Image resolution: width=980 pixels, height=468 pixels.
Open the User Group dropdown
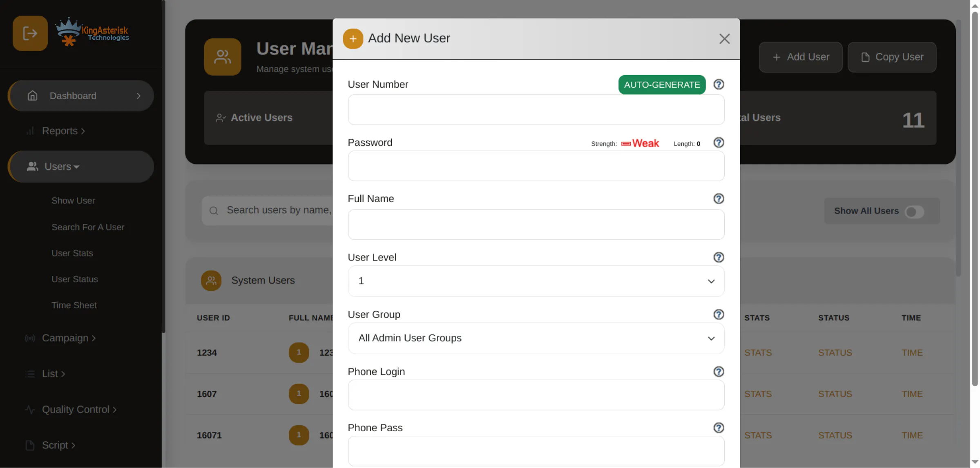[536, 338]
